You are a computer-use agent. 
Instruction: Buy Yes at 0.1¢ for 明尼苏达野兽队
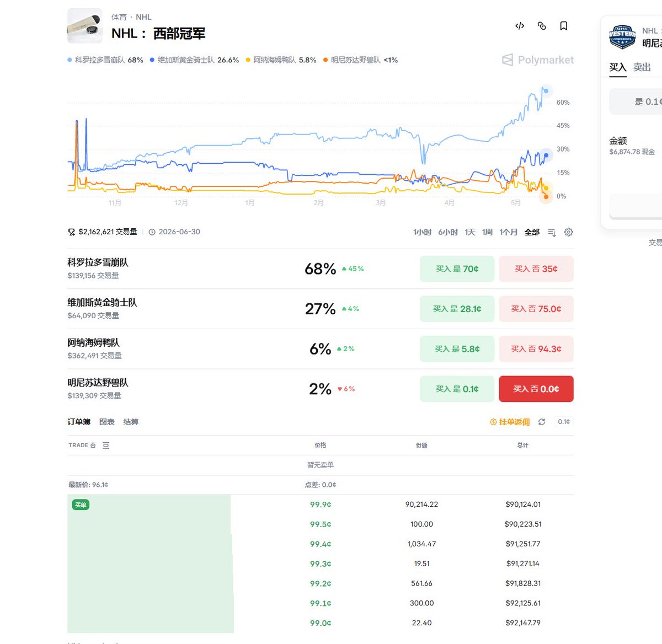click(457, 389)
